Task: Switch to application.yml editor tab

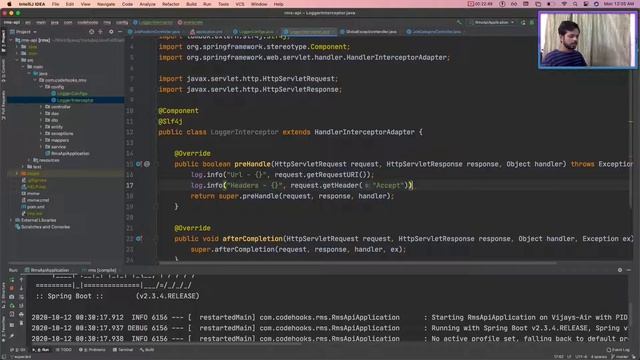Action: pyautogui.click(x=207, y=31)
